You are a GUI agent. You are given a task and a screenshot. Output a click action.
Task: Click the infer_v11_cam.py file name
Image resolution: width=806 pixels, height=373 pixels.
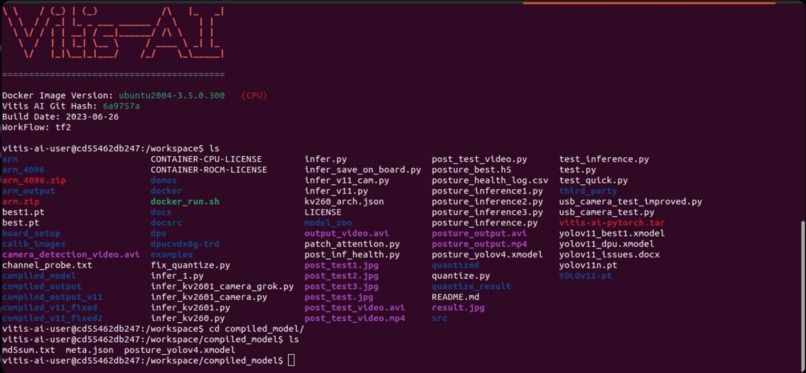click(x=347, y=180)
